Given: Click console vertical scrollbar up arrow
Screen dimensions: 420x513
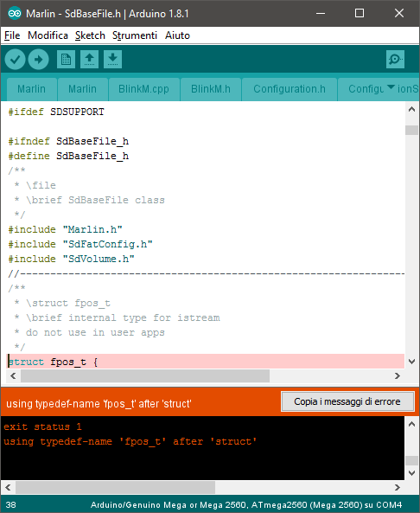Looking at the screenshot, I should pyautogui.click(x=411, y=425).
